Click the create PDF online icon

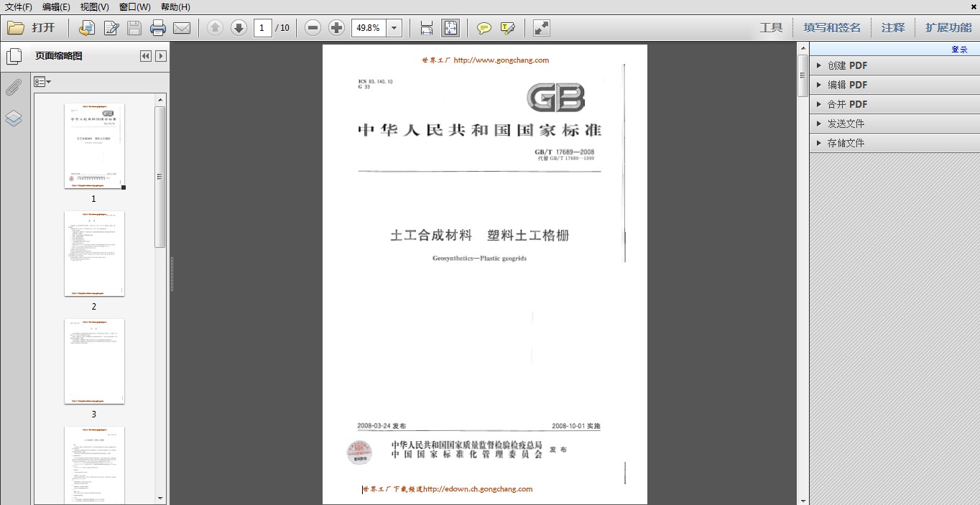click(87, 28)
